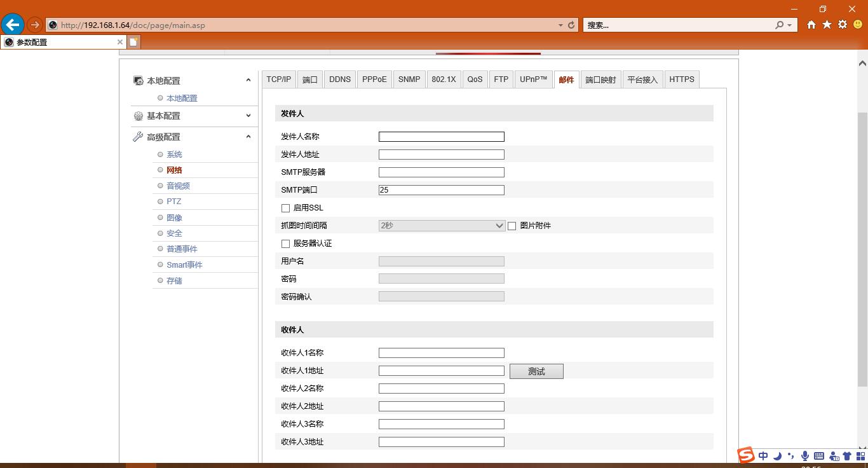Viewport: 868px width, 468px height.
Task: Enable the 服务器认证 checkbox
Action: [285, 244]
